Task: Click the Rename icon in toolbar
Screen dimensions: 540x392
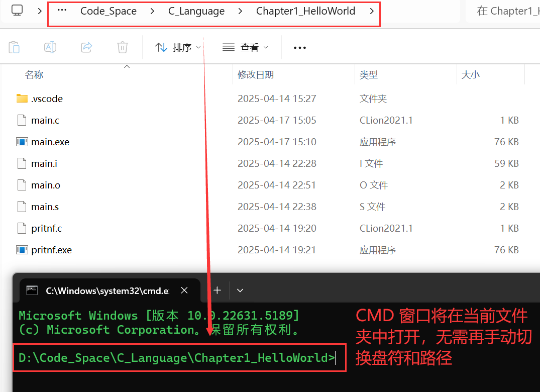Action: [50, 47]
